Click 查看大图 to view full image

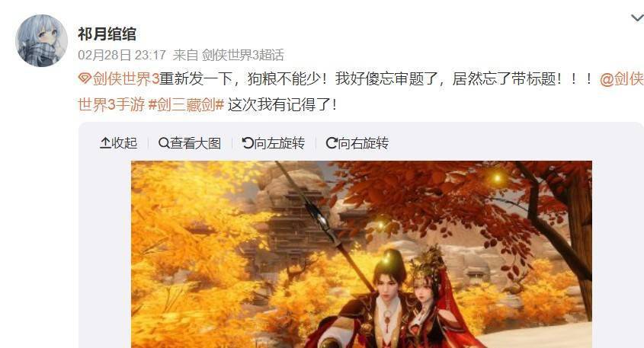pos(190,143)
